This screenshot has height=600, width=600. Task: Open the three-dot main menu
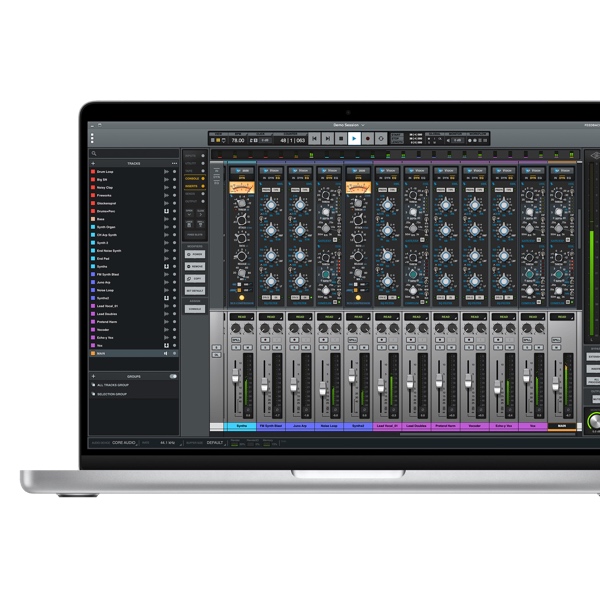pos(92,138)
